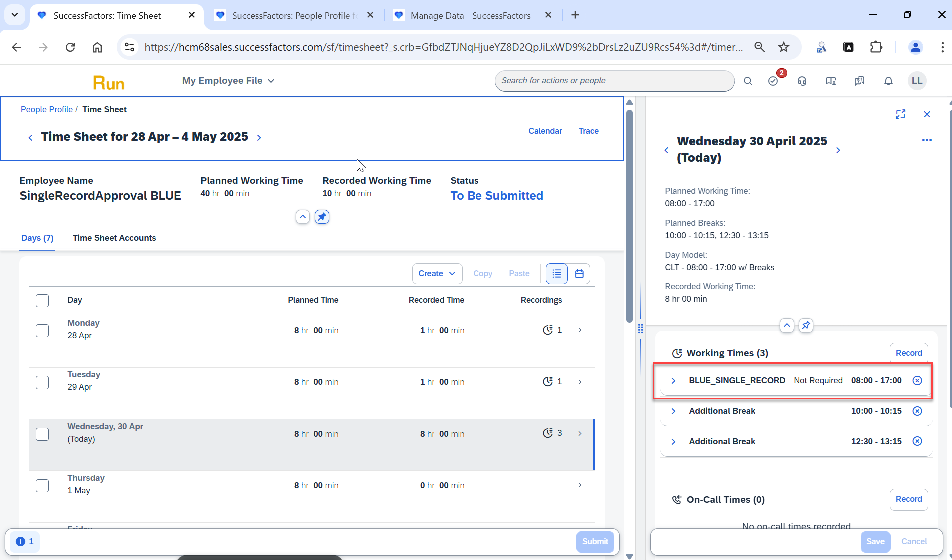Image resolution: width=952 pixels, height=560 pixels.
Task: Open a new browser tab
Action: tap(575, 15)
